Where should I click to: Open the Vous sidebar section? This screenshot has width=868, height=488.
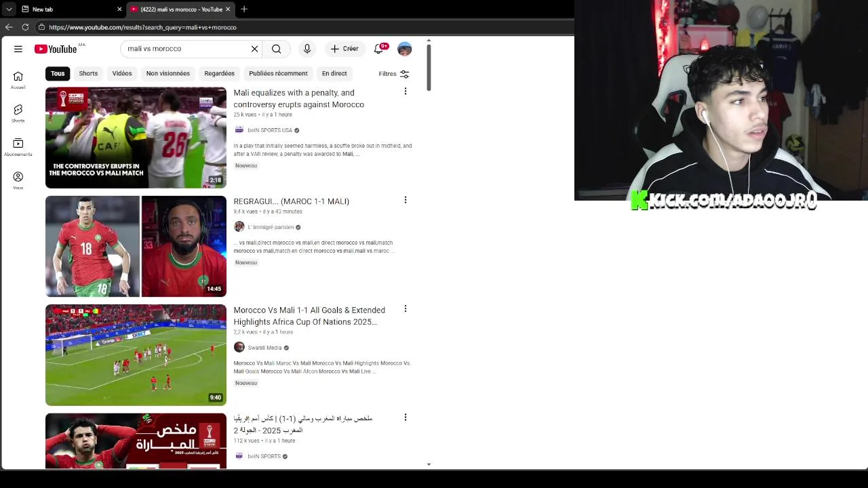tap(18, 180)
